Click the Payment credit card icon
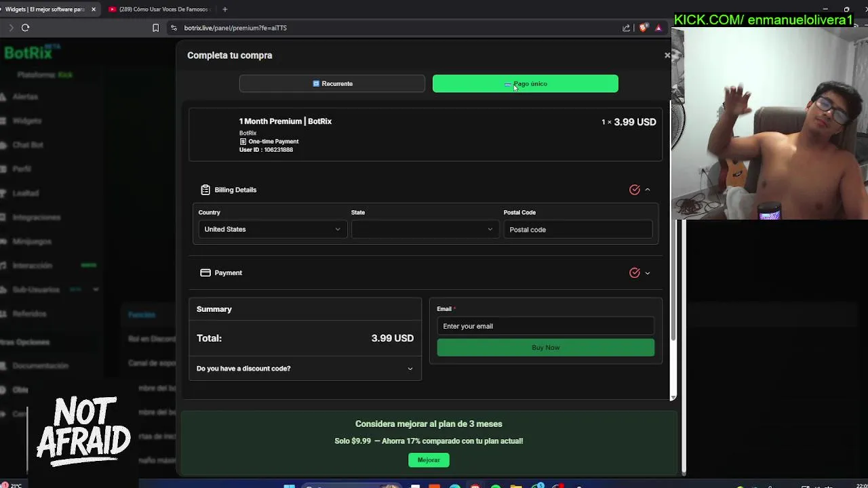This screenshot has width=868, height=488. coord(205,272)
